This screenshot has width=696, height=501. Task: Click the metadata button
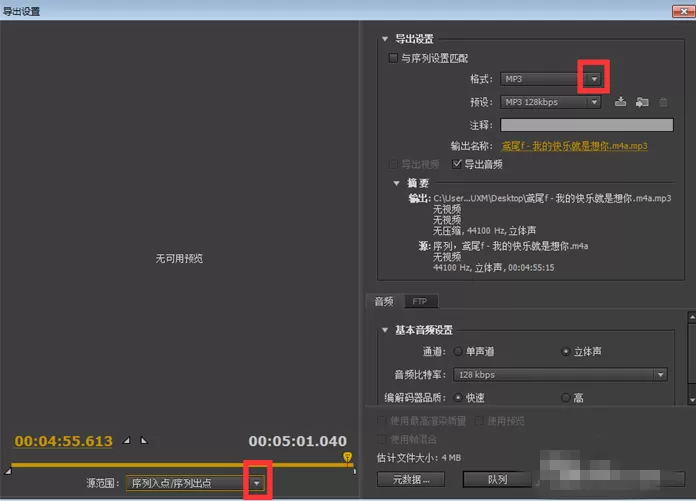point(411,479)
